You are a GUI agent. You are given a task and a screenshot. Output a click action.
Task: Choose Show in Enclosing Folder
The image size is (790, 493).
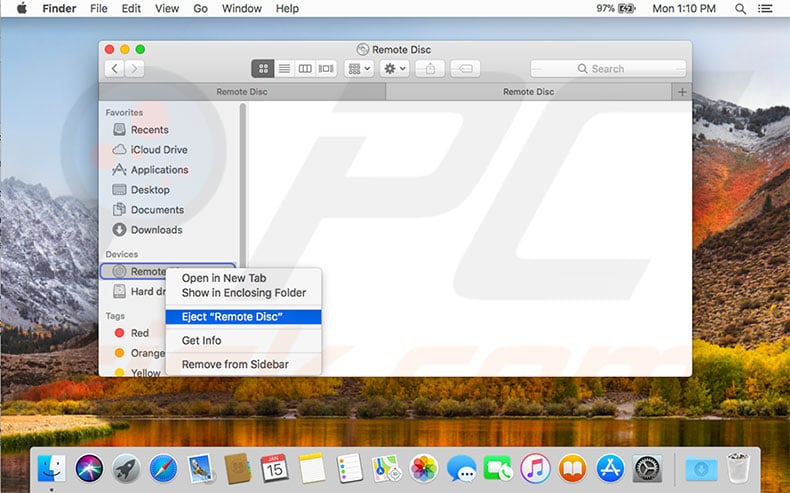click(x=243, y=293)
